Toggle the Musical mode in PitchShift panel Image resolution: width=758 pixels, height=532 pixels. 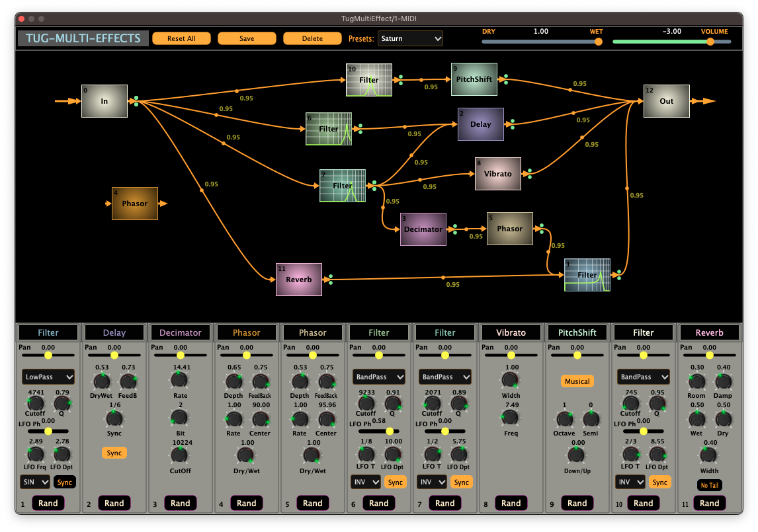coord(577,381)
